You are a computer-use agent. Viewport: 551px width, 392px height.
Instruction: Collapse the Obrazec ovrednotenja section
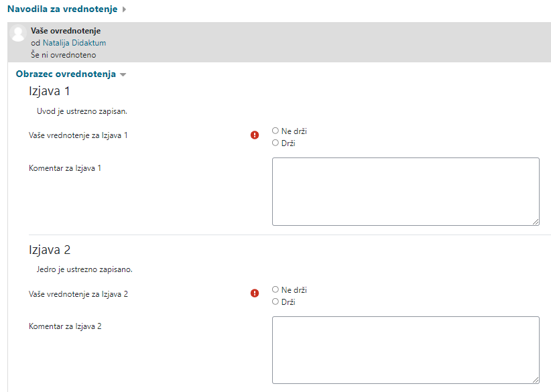pos(66,74)
